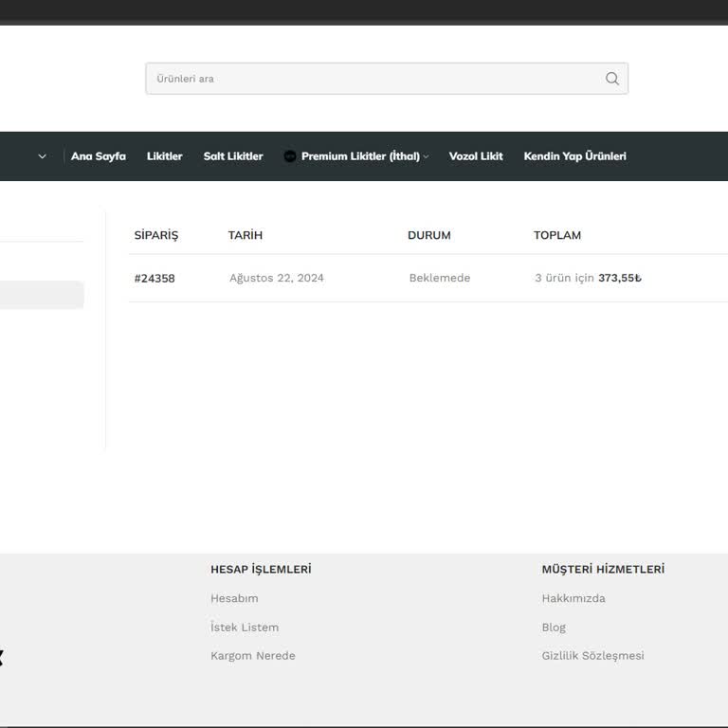The image size is (728, 728).
Task: Focus the 'Ürünleri ara' search field
Action: click(x=374, y=79)
